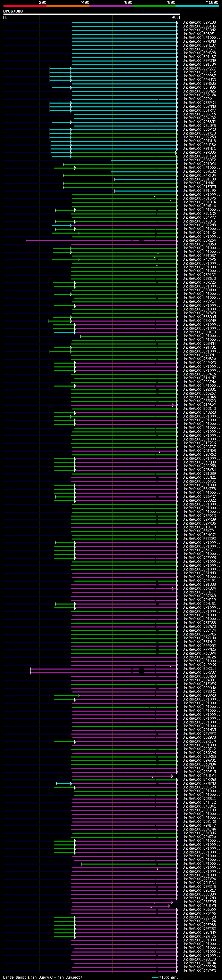Open hit UniRef100_B9S9F1
The width and height of the screenshot is (222, 980).
coord(199,34)
